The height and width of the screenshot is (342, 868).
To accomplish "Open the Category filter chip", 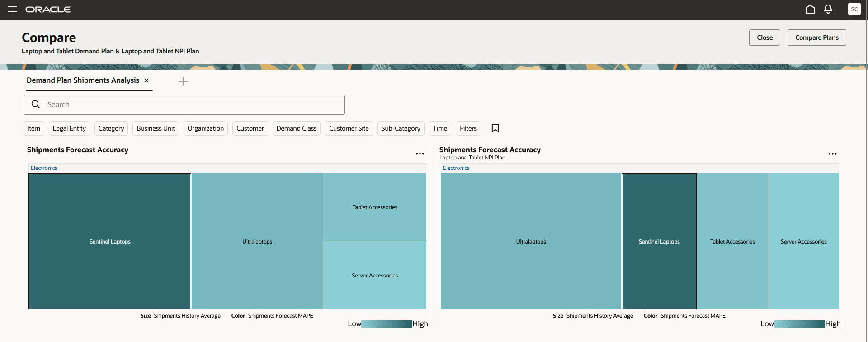I will 111,128.
